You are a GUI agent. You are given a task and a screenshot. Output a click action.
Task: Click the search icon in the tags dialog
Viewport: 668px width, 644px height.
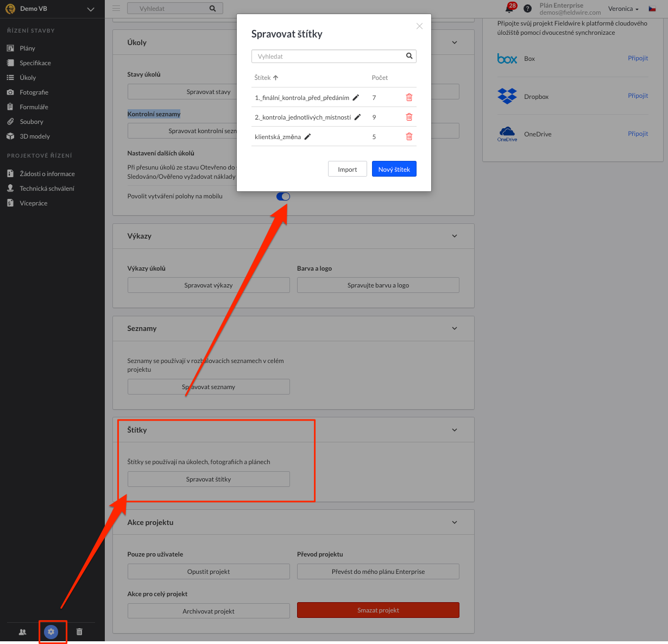click(x=409, y=56)
